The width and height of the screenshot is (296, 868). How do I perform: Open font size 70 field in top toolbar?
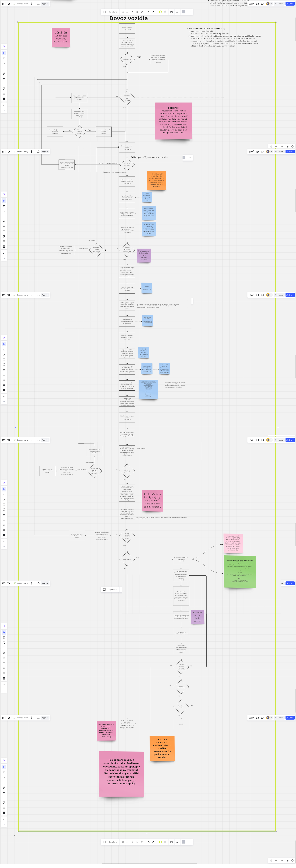tap(123, 12)
